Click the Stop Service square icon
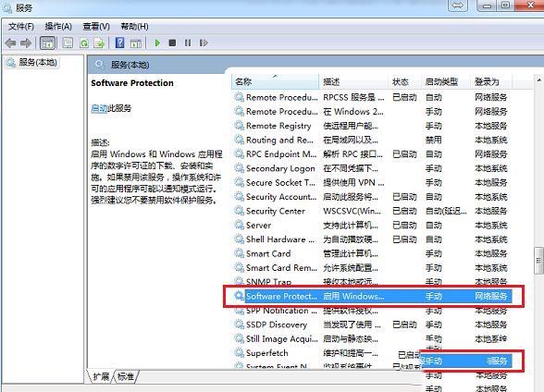544x392 pixels. 172,43
